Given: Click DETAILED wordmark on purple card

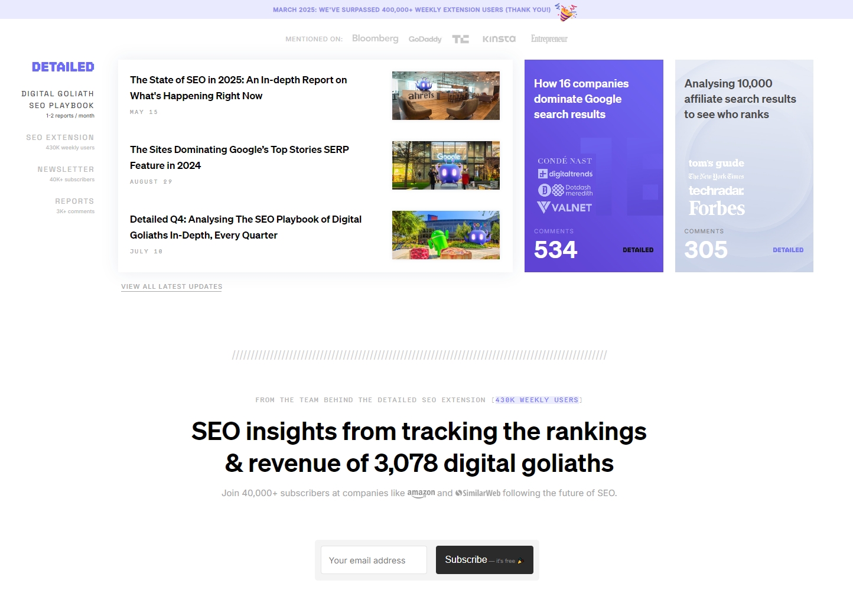Looking at the screenshot, I should pyautogui.click(x=638, y=250).
